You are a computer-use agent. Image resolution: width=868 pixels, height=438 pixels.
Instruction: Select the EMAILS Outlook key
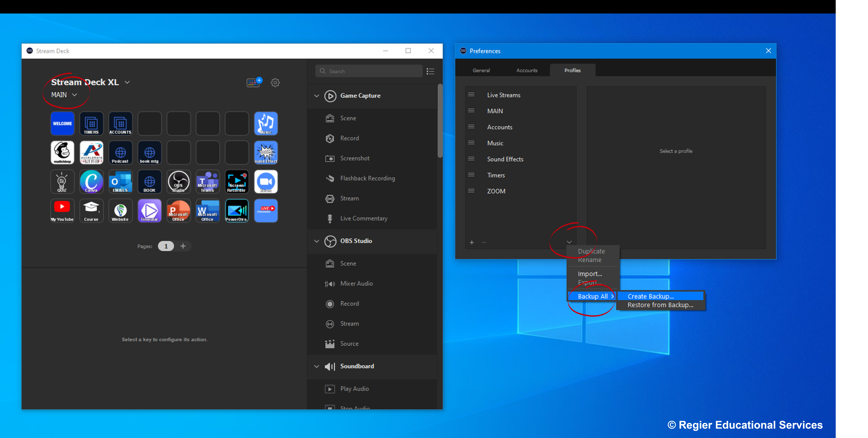point(120,182)
